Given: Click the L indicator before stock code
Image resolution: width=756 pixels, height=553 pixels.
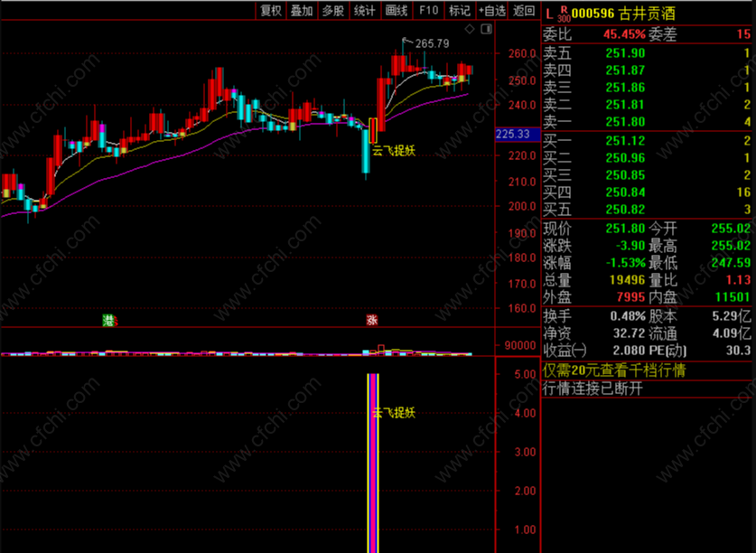Looking at the screenshot, I should pyautogui.click(x=548, y=14).
